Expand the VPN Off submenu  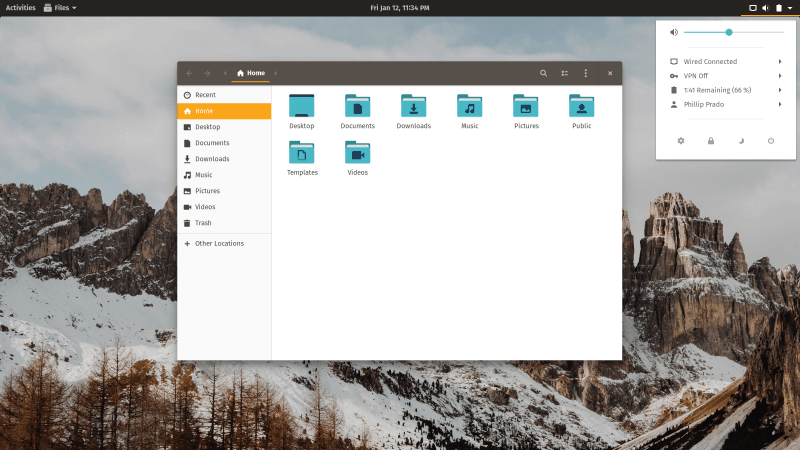point(726,76)
